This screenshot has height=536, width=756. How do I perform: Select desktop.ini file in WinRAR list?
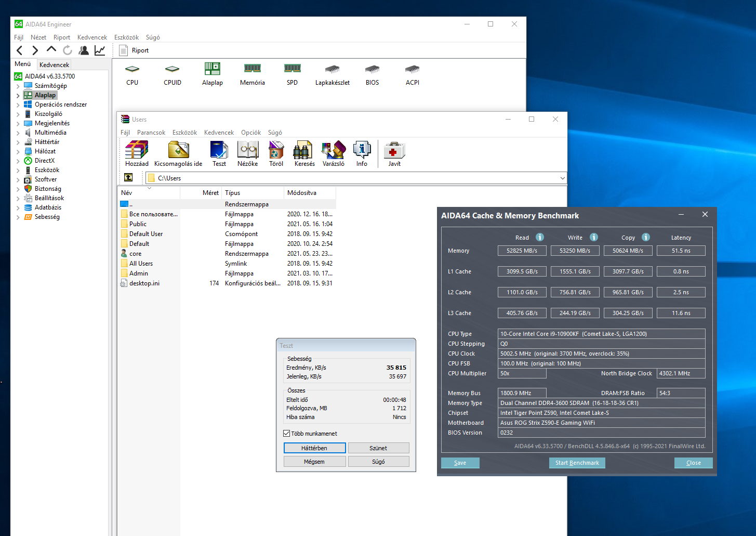pos(144,283)
